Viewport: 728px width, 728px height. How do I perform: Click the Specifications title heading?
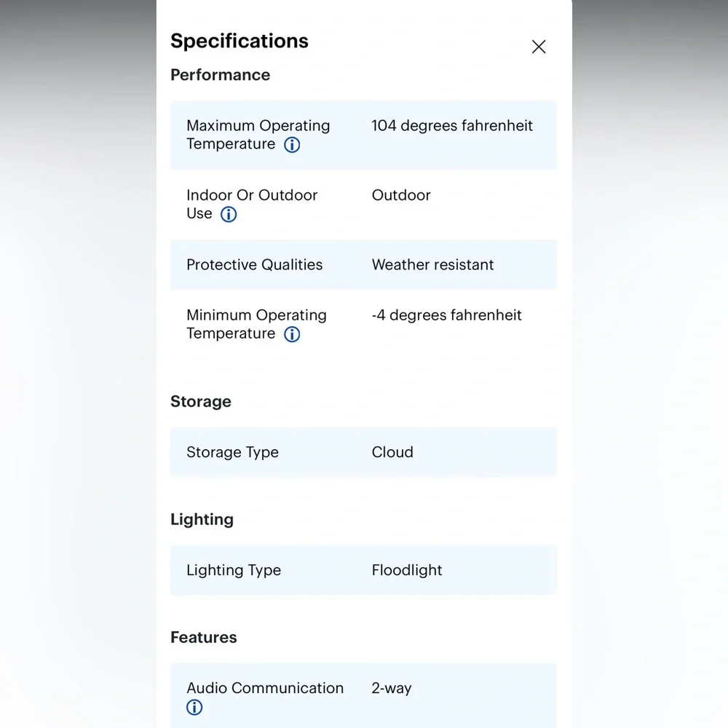(x=239, y=41)
